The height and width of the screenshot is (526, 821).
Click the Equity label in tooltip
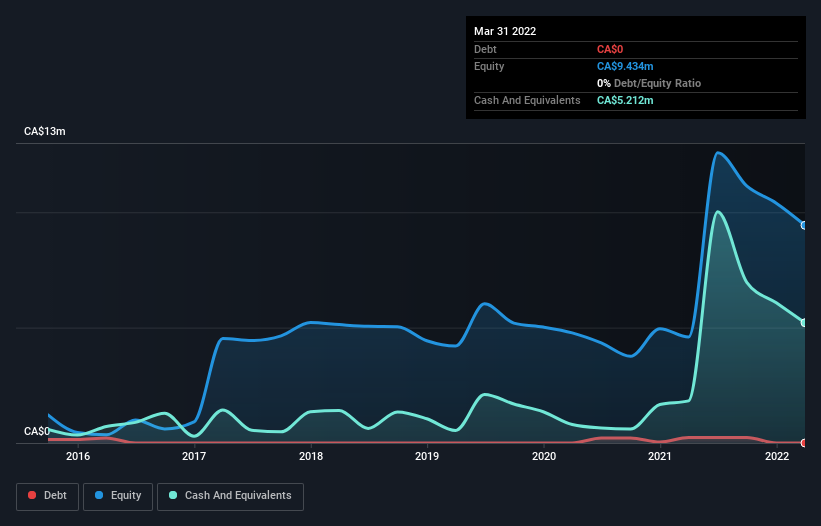point(489,66)
